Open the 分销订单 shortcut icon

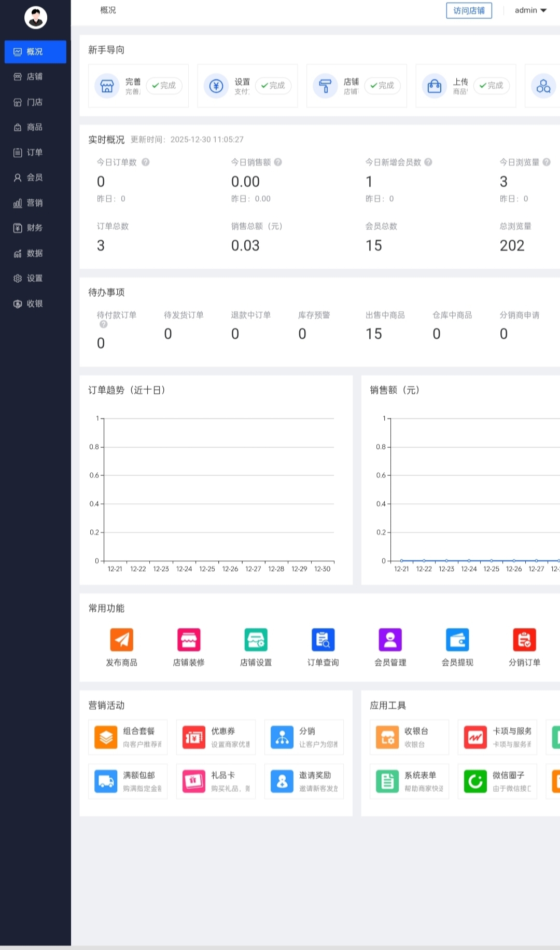pyautogui.click(x=525, y=639)
